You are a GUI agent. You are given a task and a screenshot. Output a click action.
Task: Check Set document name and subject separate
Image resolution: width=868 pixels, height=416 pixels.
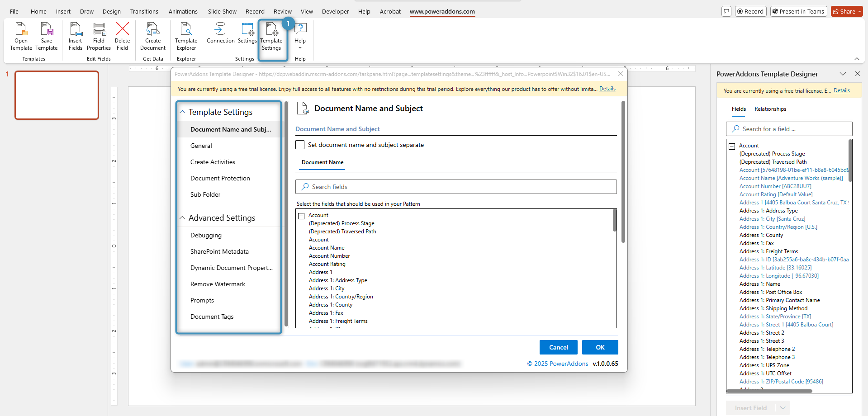300,145
